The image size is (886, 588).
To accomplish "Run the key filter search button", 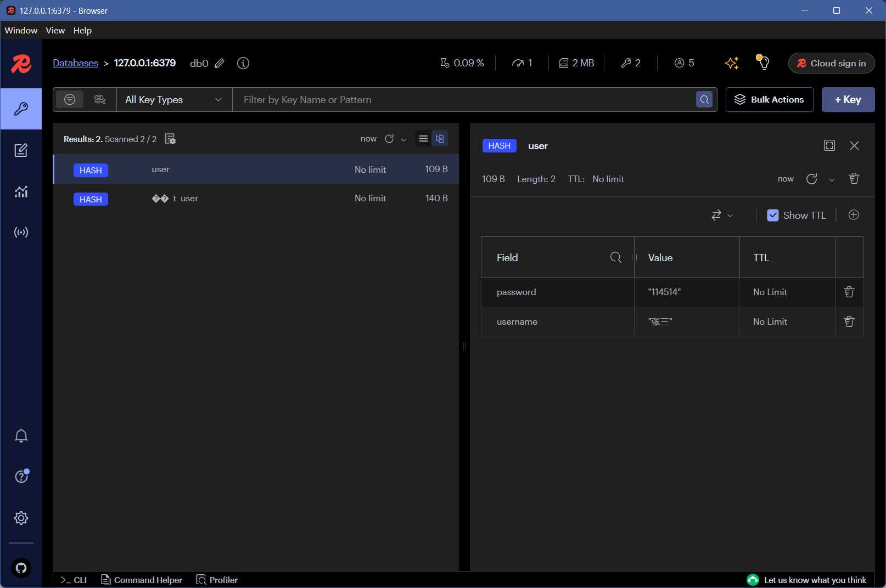I will 704,99.
